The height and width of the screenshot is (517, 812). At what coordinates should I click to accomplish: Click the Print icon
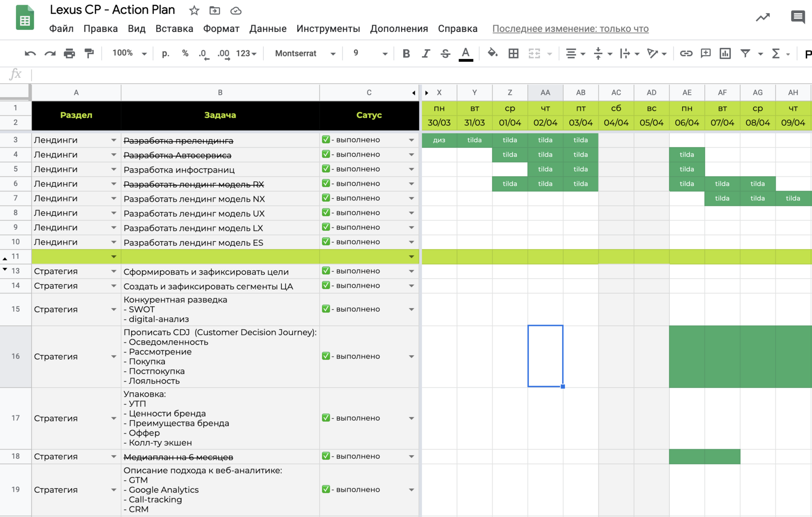pos(70,54)
